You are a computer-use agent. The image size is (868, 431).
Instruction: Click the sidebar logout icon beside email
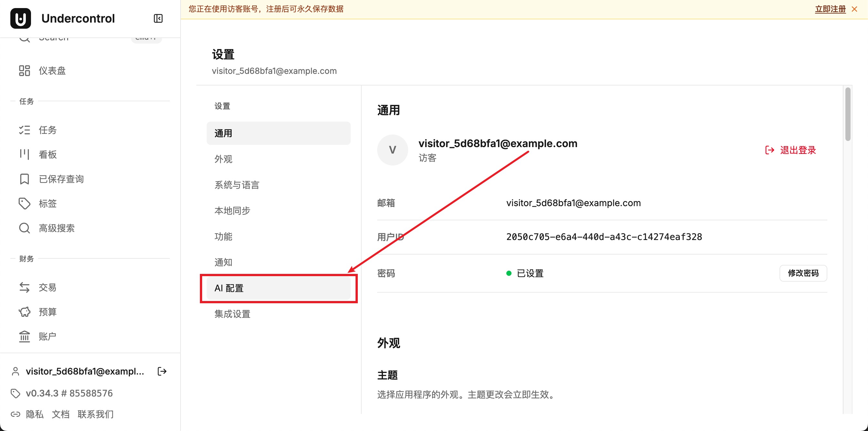(162, 371)
